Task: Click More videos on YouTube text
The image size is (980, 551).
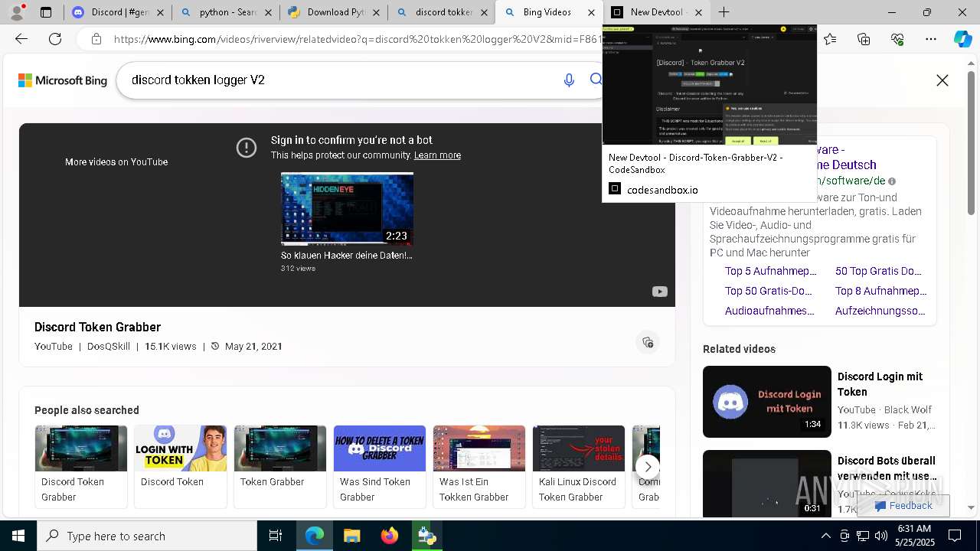Action: [x=116, y=162]
